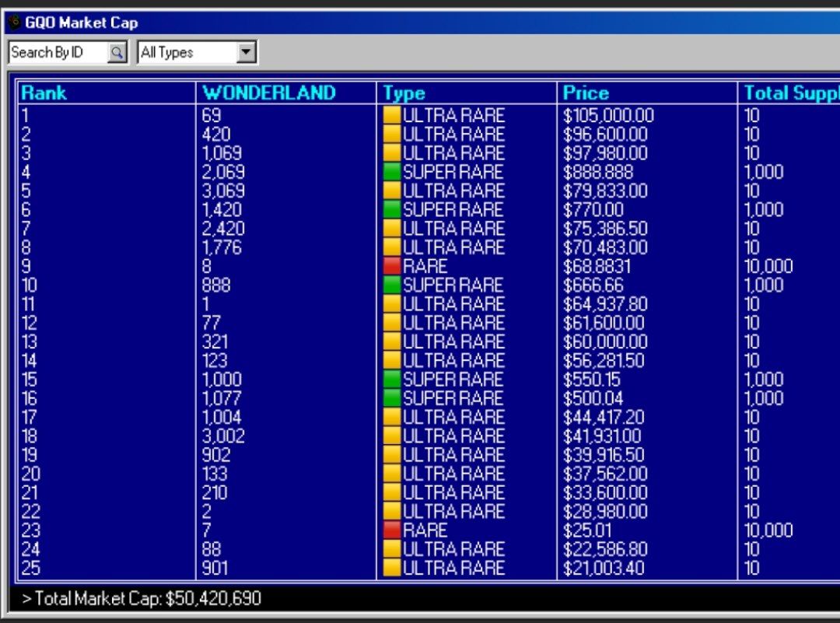Click the green swatch beside $666.66

coord(392,285)
